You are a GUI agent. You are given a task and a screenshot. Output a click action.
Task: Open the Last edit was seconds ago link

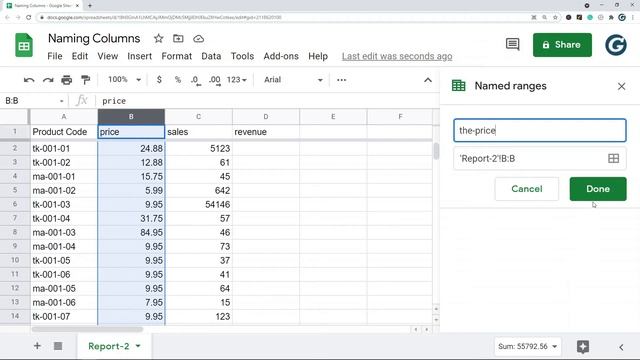click(397, 56)
